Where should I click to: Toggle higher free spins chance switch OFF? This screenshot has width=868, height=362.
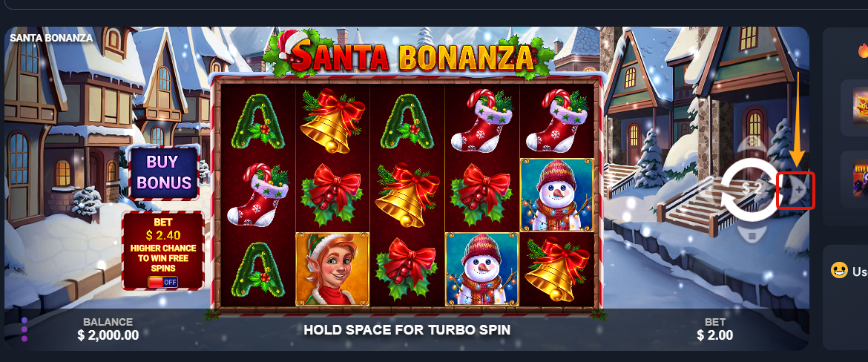click(162, 282)
